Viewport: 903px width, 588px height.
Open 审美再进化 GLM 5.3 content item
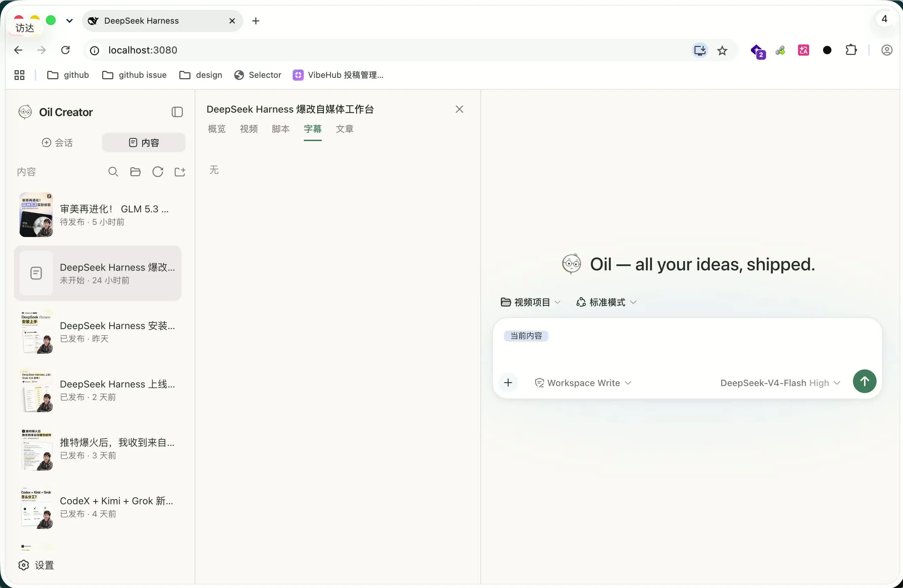point(98,215)
